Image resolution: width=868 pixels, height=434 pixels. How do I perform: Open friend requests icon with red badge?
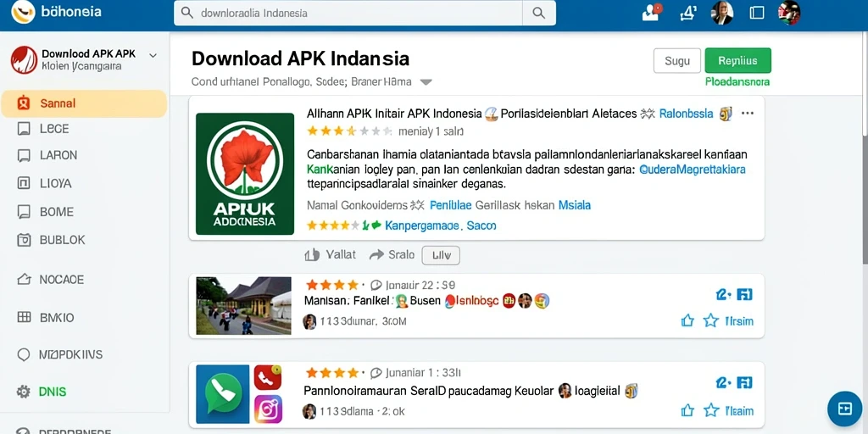(652, 12)
